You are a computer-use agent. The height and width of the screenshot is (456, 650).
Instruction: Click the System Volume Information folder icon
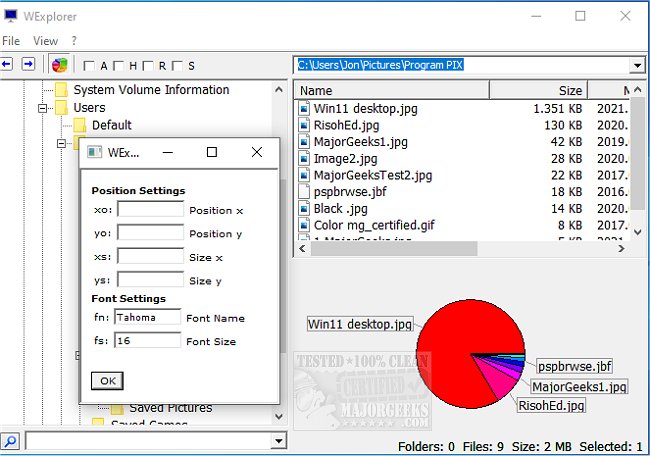click(61, 90)
